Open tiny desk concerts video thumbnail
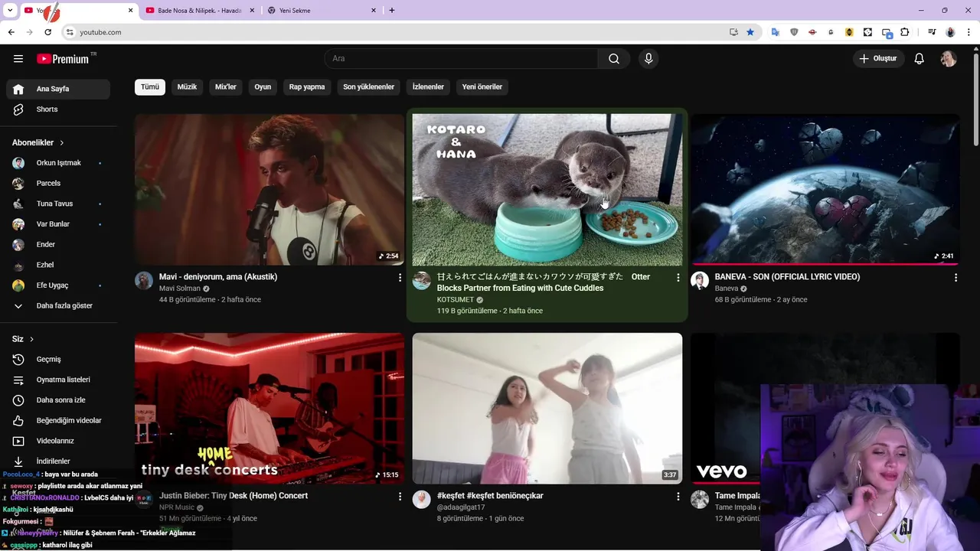 coord(269,408)
